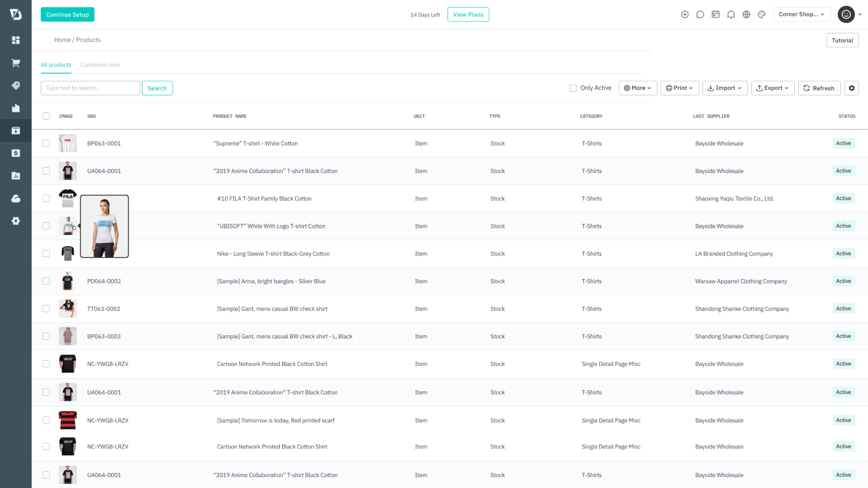Screen dimensions: 868x488
Task: Check the UBISOFT White With Logo row checkbox
Action: 46,226
